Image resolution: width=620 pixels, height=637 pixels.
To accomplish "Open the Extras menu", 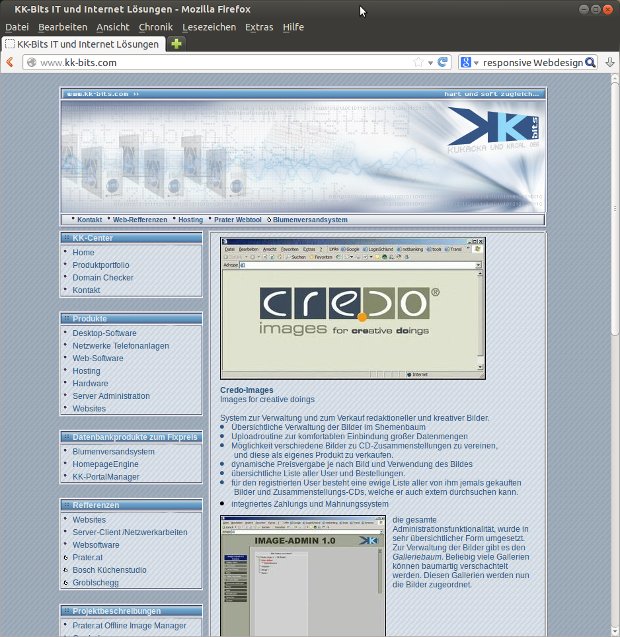I will coord(259,27).
